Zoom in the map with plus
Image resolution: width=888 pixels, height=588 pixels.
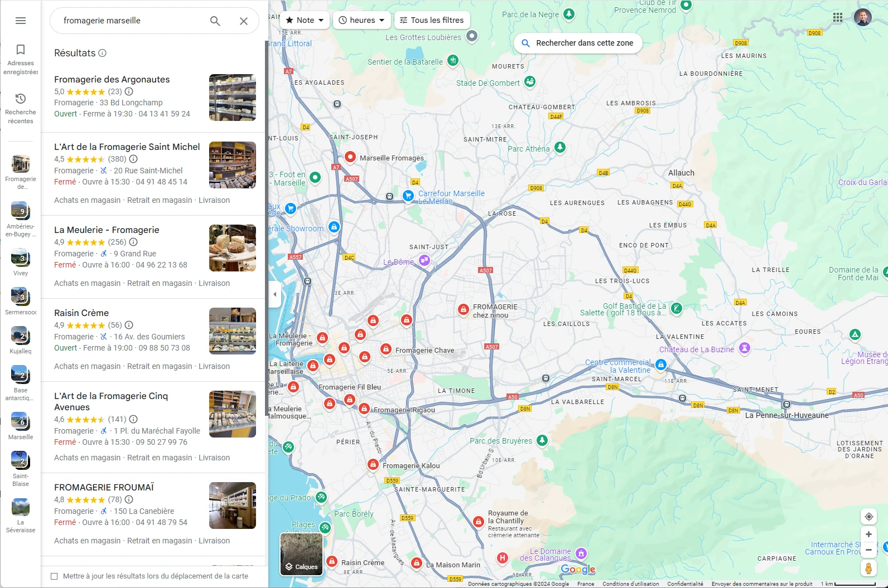click(x=868, y=534)
